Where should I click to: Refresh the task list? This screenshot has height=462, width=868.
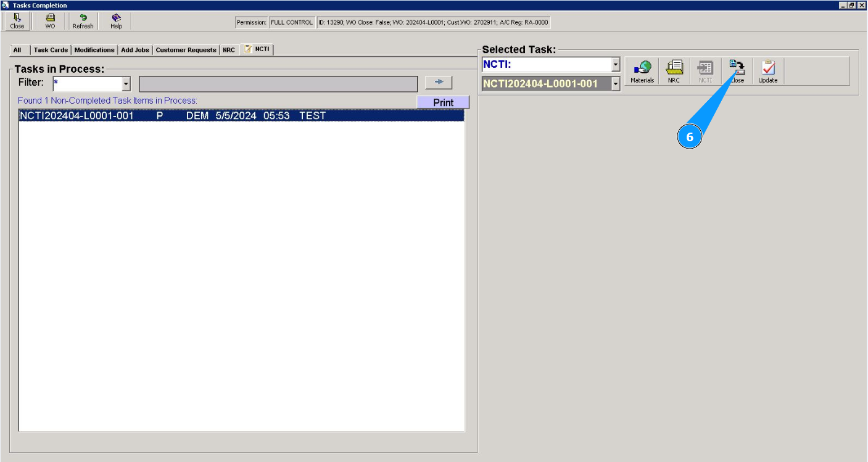pyautogui.click(x=83, y=22)
